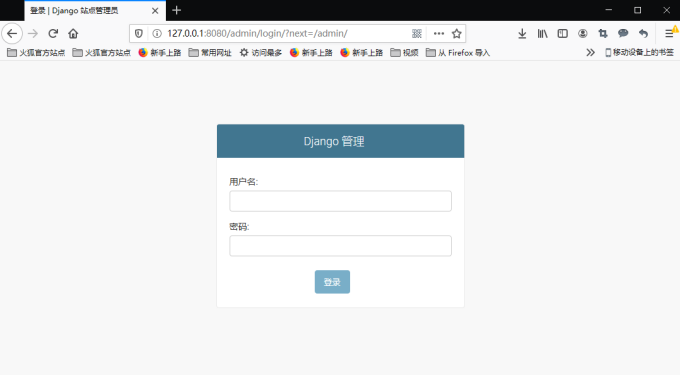The height and width of the screenshot is (375, 681).
Task: Click the forward navigation arrow
Action: [33, 33]
